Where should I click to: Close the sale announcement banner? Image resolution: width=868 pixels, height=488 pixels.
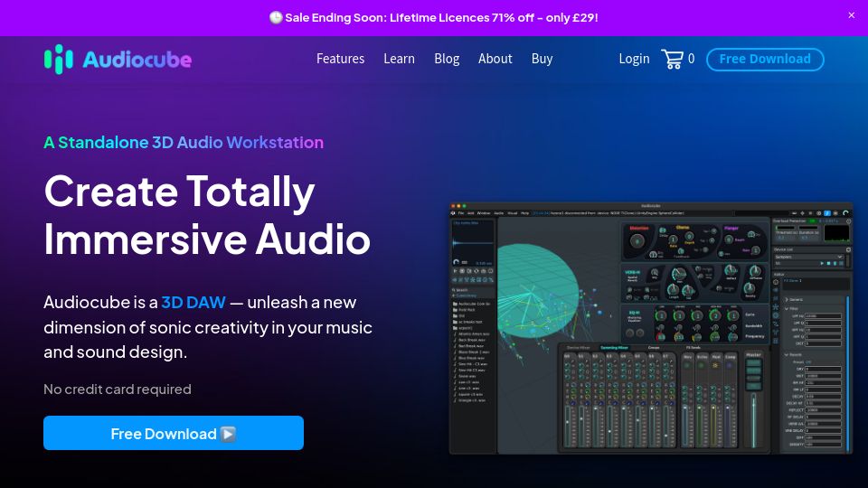tap(852, 15)
